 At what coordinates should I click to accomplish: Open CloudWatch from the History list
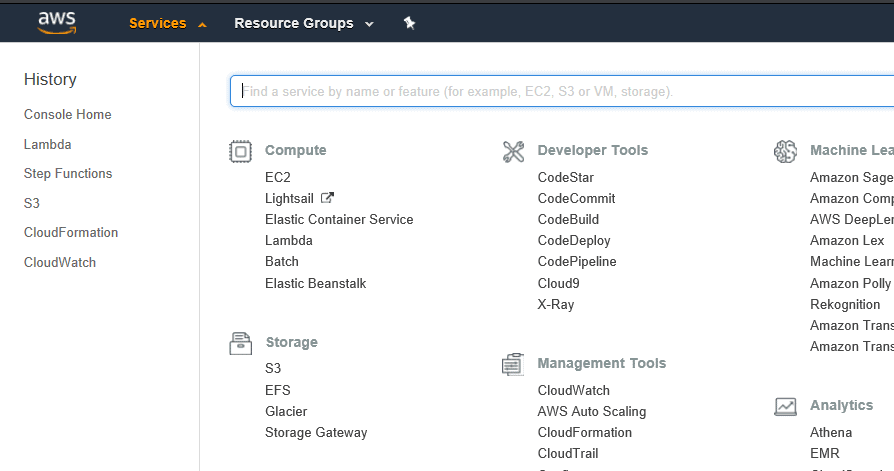click(x=60, y=262)
